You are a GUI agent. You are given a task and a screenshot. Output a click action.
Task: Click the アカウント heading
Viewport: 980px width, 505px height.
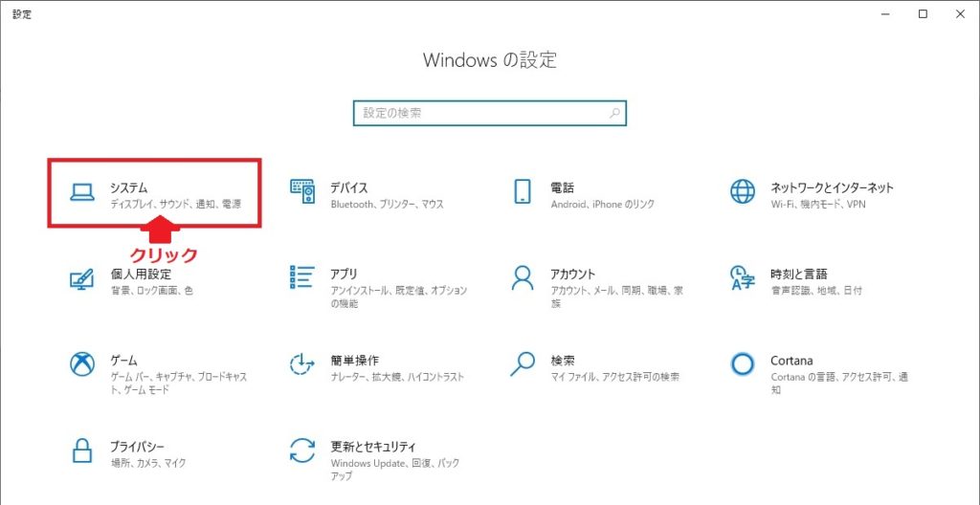572,274
